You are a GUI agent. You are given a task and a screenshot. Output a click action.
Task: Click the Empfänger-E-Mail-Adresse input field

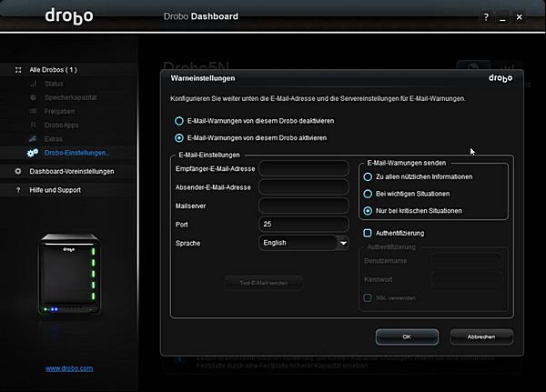[x=304, y=168]
